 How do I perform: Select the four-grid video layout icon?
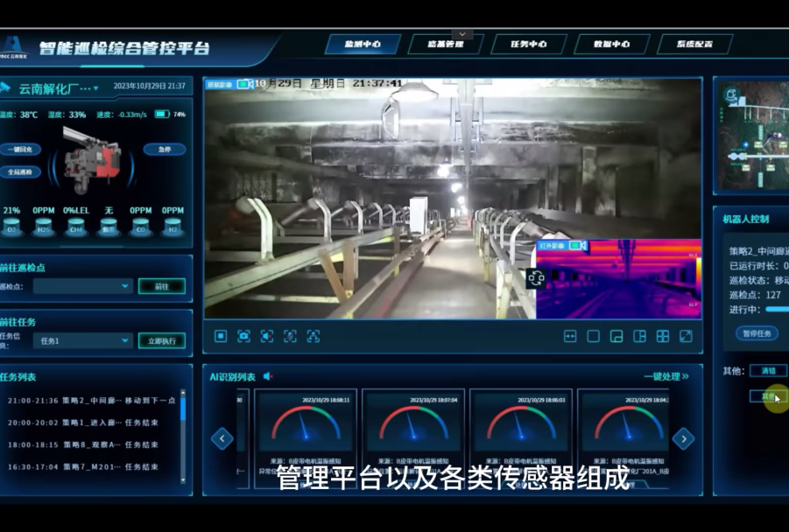(x=663, y=336)
